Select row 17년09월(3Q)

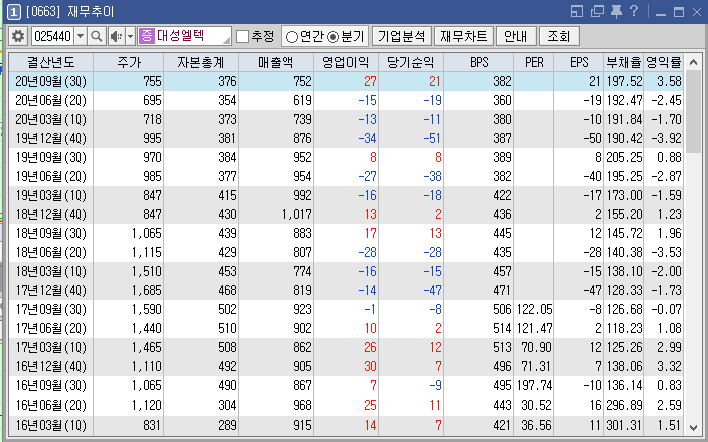coord(346,309)
